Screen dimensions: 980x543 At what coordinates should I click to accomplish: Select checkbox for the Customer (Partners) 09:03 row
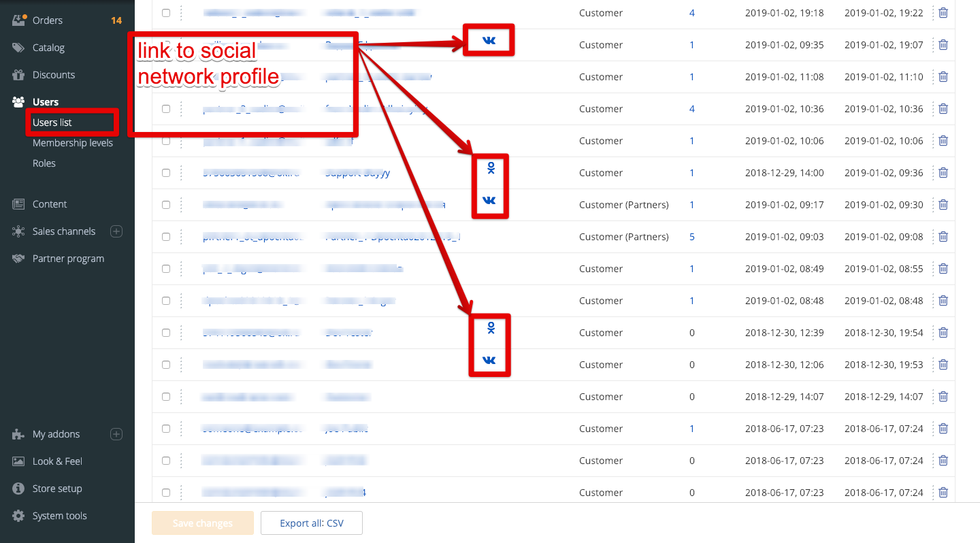point(166,237)
